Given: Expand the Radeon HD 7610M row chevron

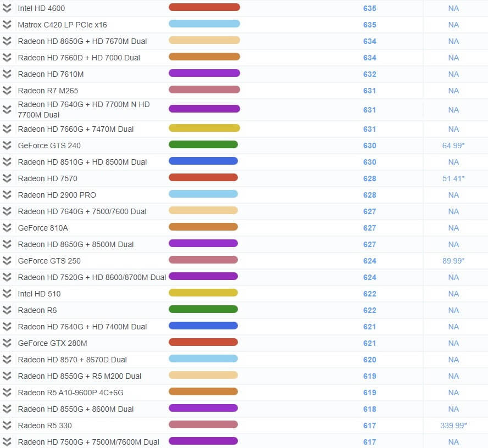Looking at the screenshot, I should [7, 74].
